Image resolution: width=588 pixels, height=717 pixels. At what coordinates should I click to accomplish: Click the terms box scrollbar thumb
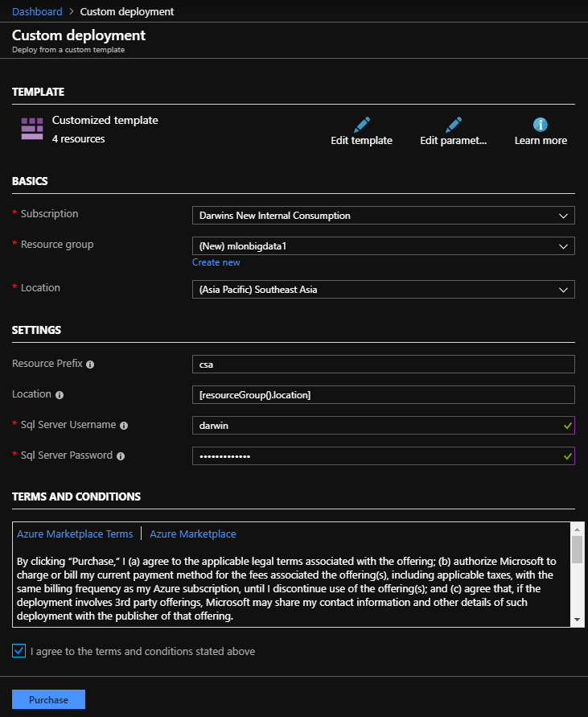pyautogui.click(x=577, y=550)
